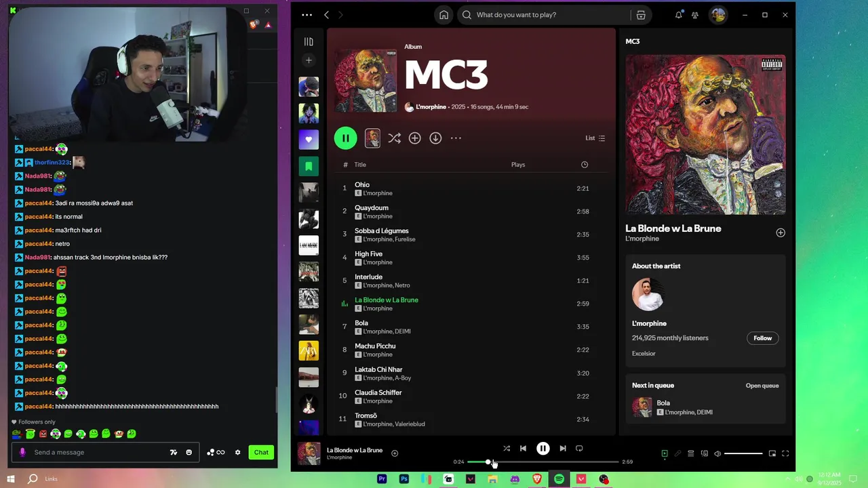
Task: Toggle shuffle in the player bar
Action: pos(507,449)
